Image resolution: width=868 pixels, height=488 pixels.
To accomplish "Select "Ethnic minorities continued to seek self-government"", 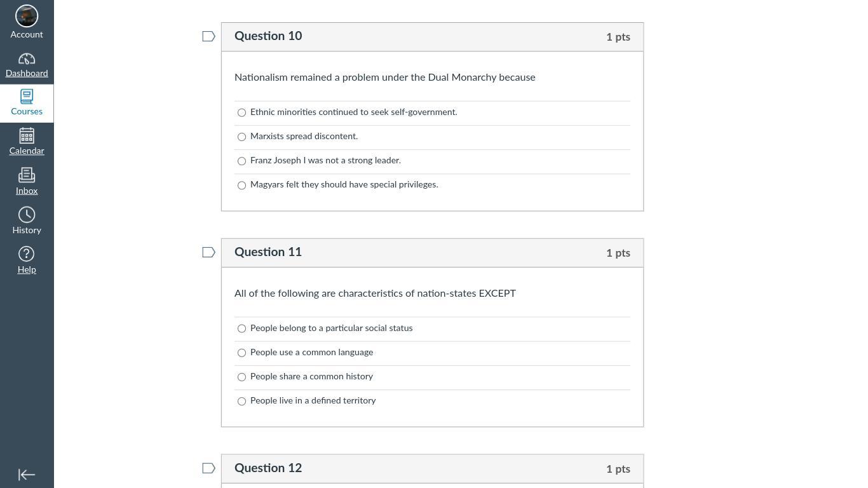I will tap(241, 113).
